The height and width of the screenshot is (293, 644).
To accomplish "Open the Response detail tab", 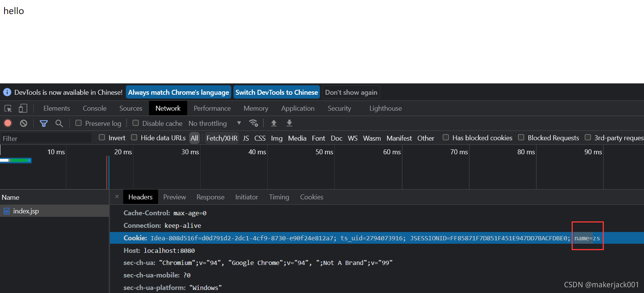I will 210,197.
